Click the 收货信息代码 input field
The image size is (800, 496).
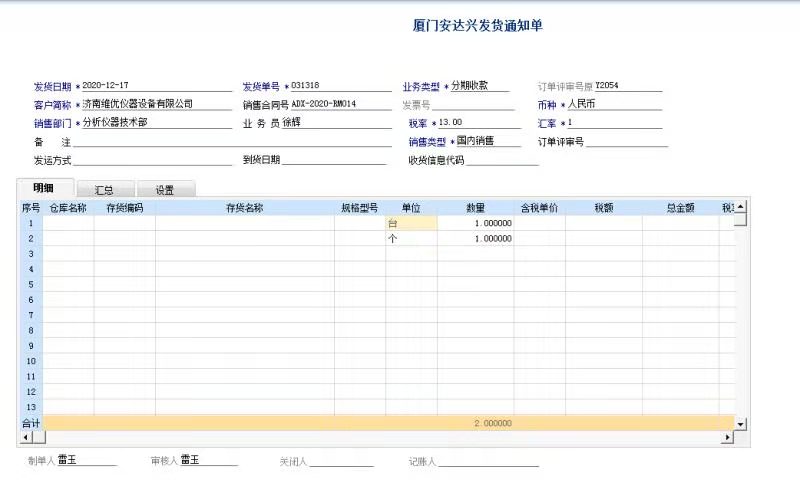point(502,160)
